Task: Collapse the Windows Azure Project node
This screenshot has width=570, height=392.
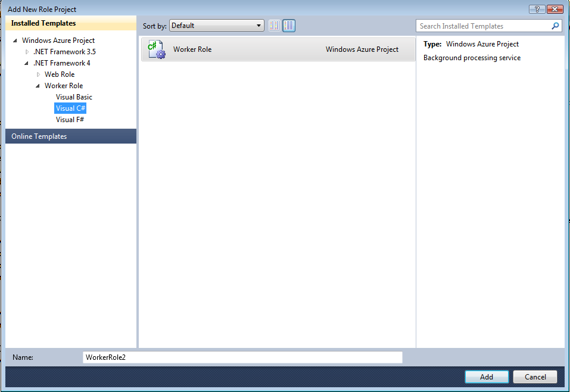Action: 15,41
